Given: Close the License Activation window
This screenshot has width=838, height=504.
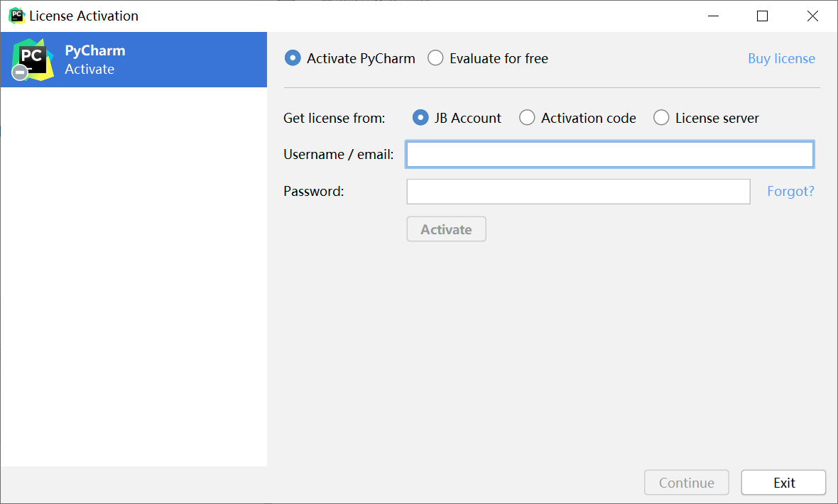Looking at the screenshot, I should tap(812, 16).
